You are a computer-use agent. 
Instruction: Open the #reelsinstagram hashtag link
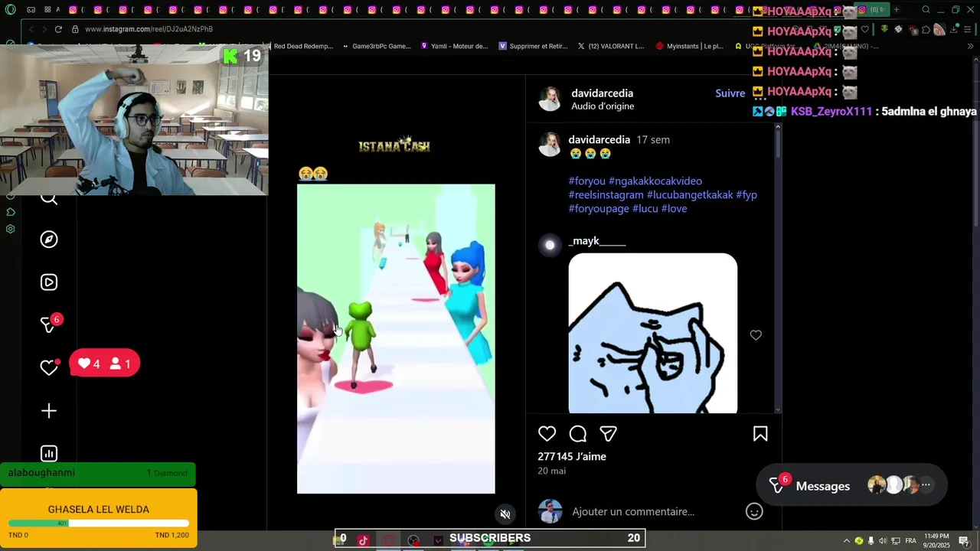coord(606,195)
